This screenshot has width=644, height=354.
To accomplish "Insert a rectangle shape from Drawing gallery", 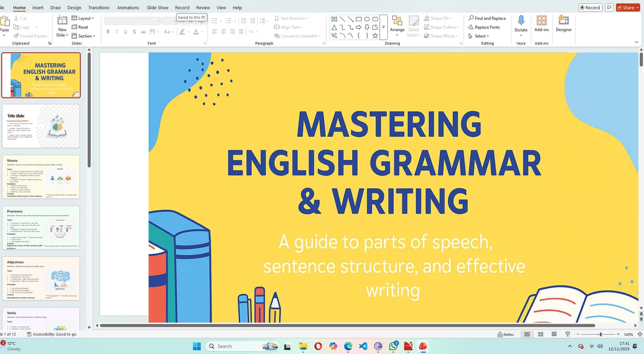I will click(x=359, y=19).
